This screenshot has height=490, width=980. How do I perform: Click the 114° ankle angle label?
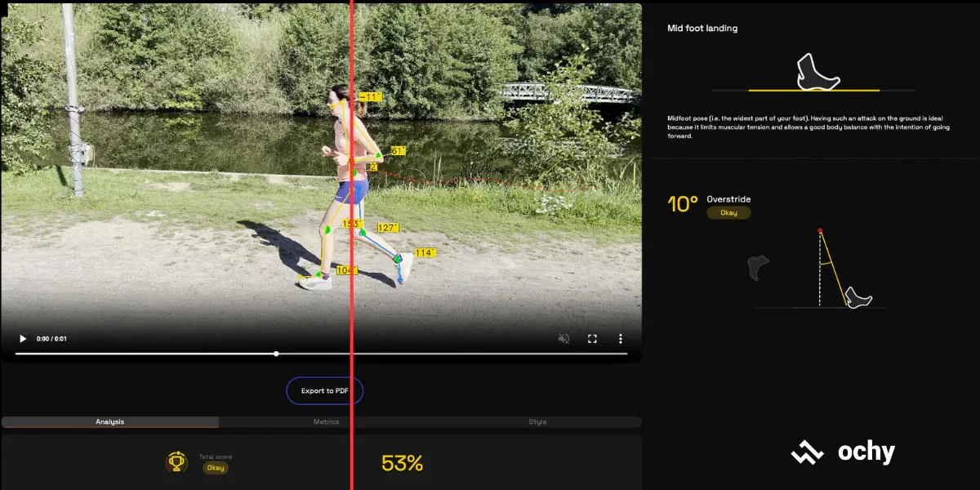pos(425,253)
